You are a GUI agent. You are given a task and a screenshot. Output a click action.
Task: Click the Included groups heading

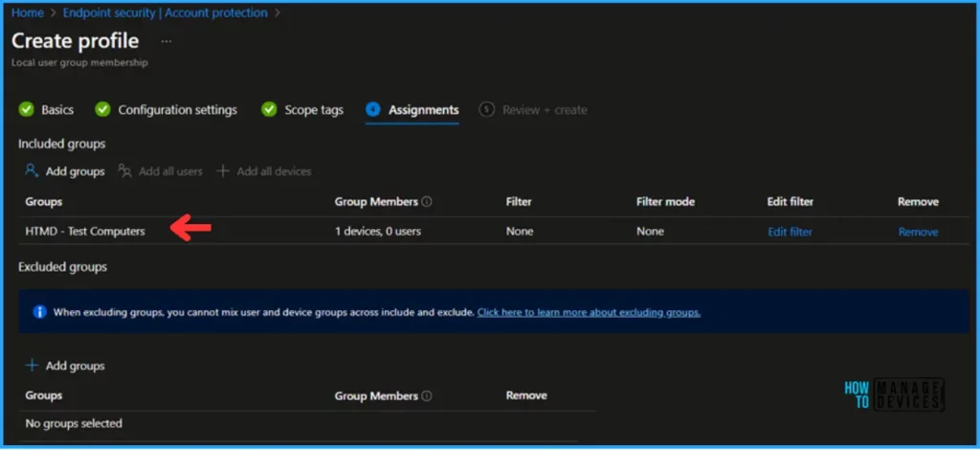tap(61, 144)
